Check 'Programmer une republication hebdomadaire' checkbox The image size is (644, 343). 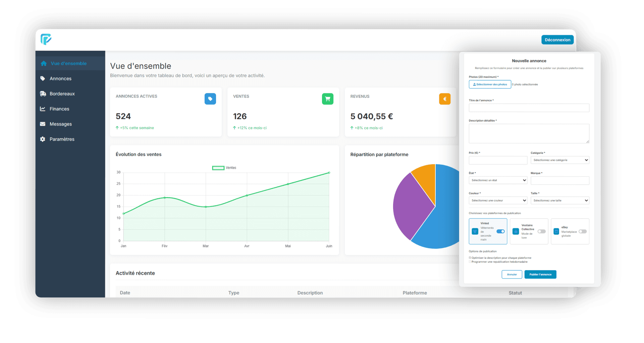coord(470,262)
